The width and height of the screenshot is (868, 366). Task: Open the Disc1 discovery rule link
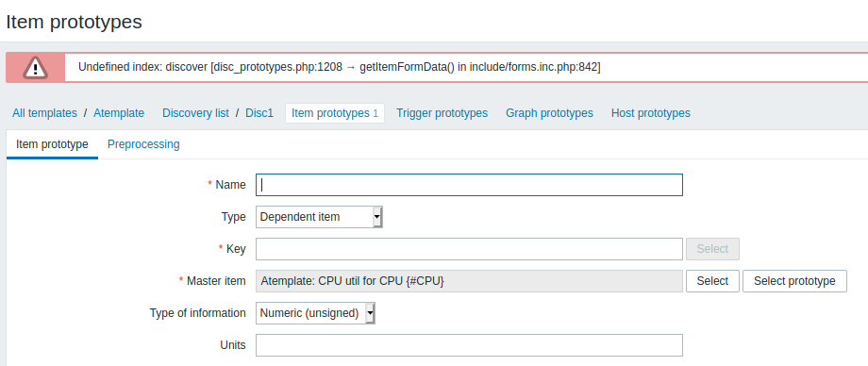259,113
